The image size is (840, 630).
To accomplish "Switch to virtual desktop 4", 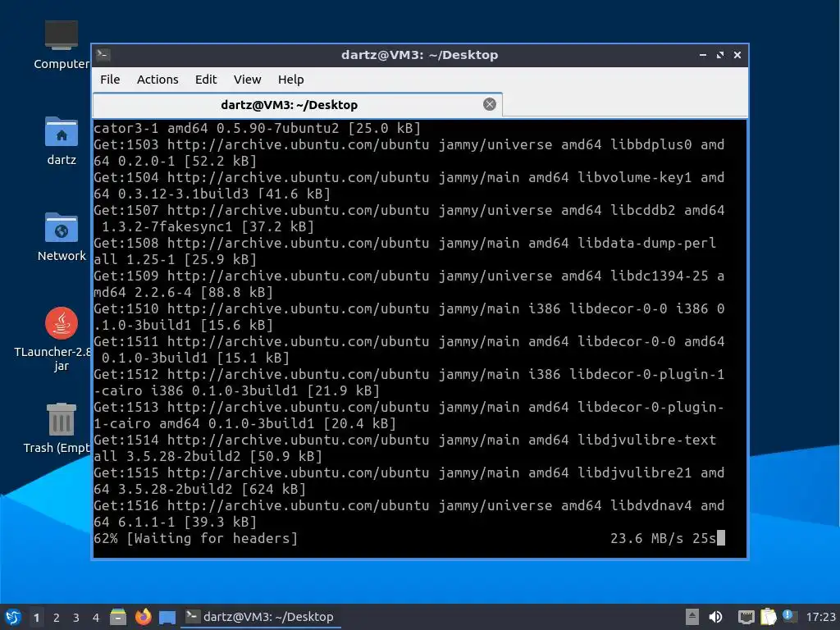I will (x=96, y=618).
